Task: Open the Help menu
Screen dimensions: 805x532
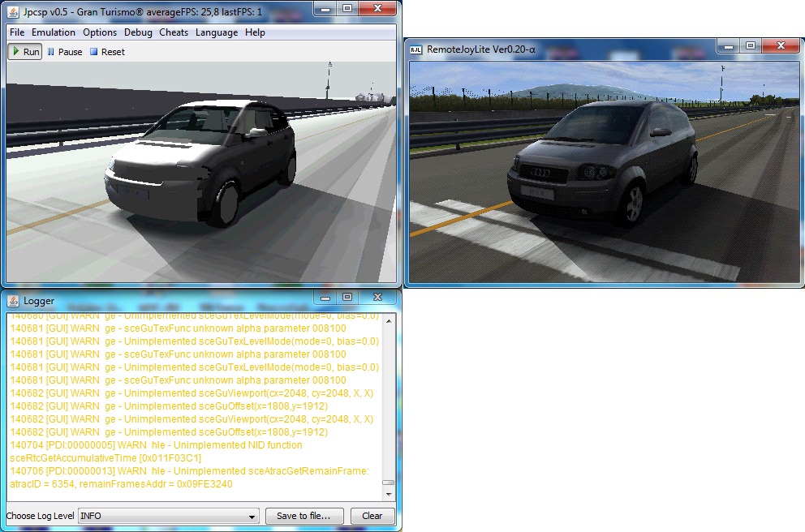Action: click(x=255, y=32)
